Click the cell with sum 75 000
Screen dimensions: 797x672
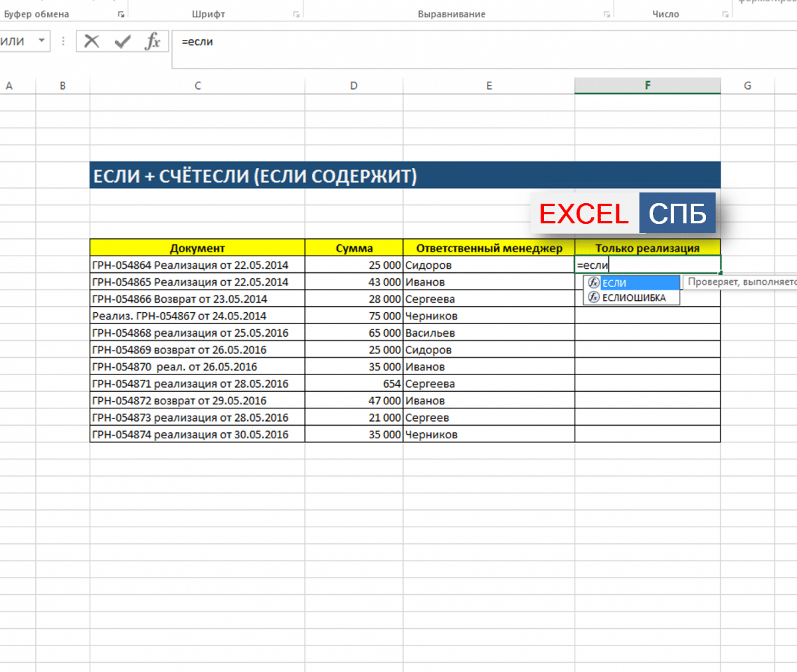point(353,316)
